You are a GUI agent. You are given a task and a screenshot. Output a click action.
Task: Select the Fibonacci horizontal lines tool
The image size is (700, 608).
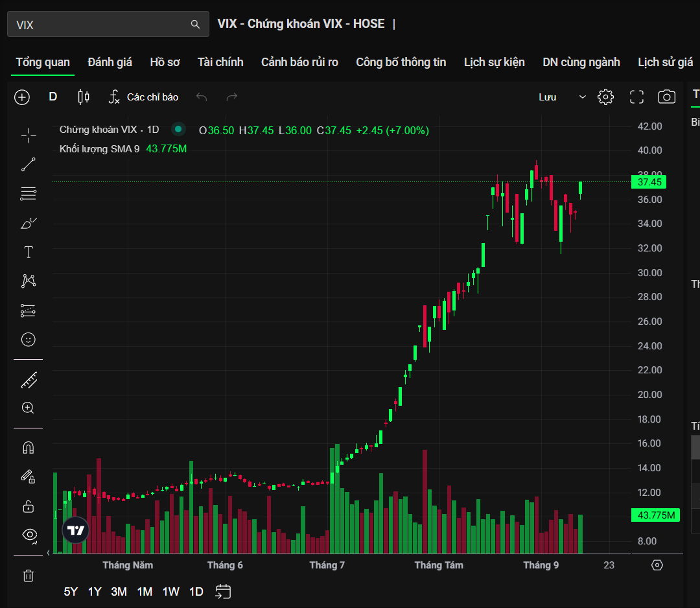[29, 194]
